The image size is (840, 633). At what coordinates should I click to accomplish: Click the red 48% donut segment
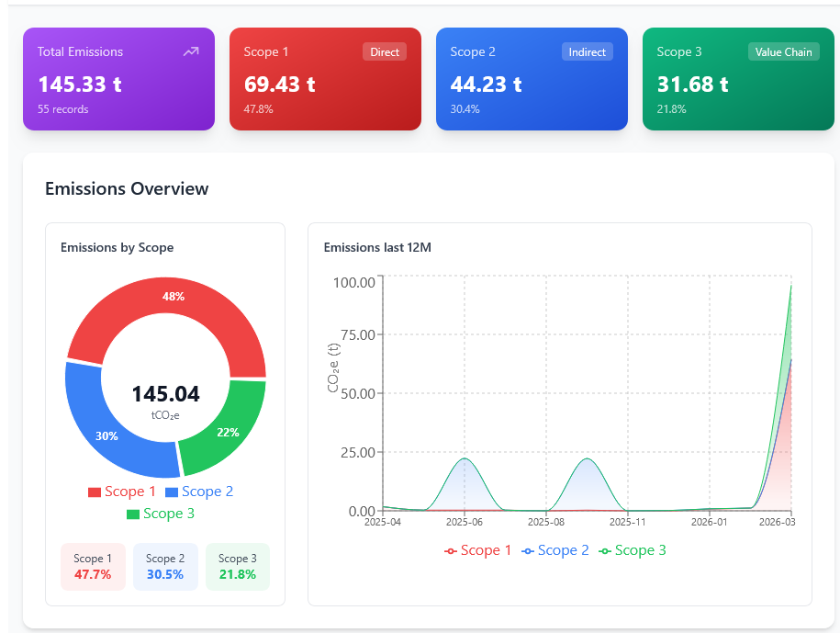(173, 297)
